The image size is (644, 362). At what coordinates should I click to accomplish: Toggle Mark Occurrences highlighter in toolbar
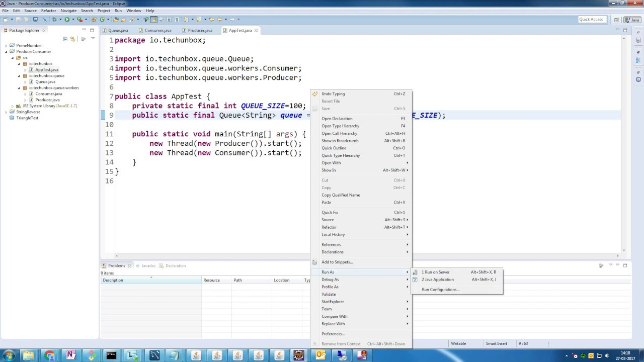154,20
